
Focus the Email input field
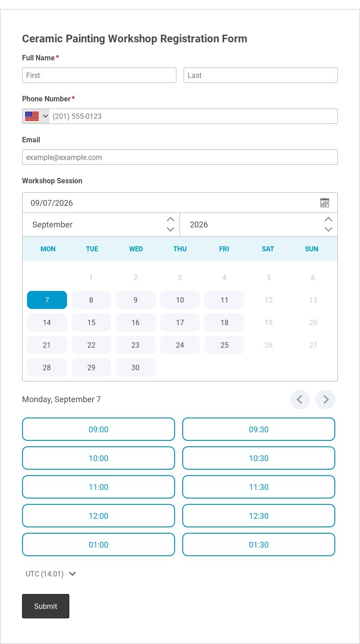[x=180, y=157]
